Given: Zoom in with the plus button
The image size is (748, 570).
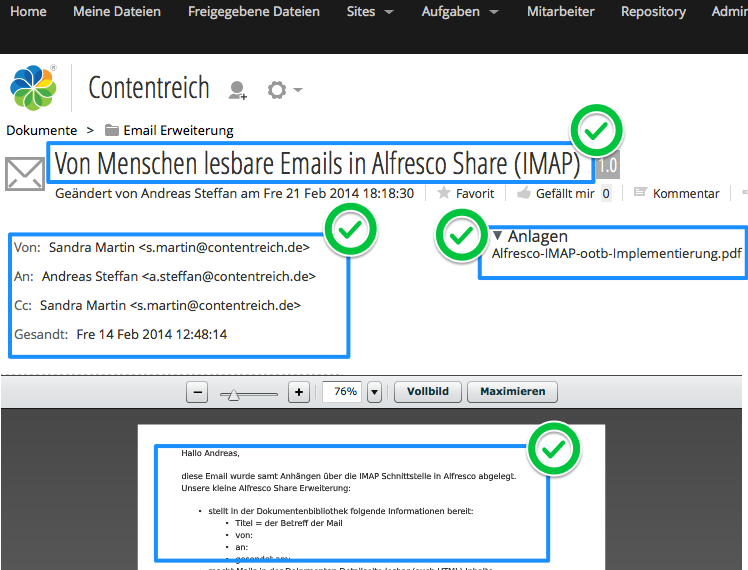Looking at the screenshot, I should pos(298,392).
